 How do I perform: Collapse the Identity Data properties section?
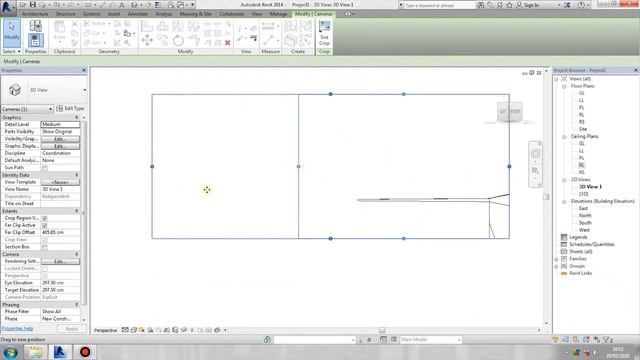click(76, 175)
